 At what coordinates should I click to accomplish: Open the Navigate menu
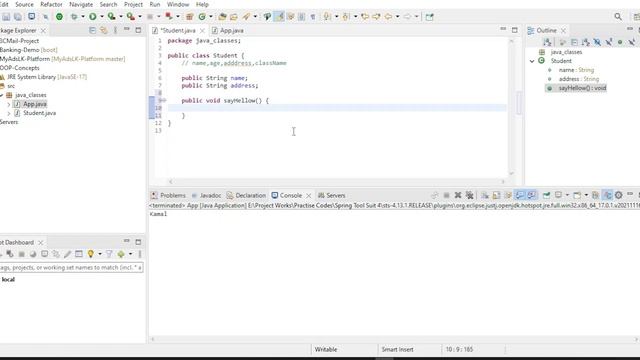(81, 4)
